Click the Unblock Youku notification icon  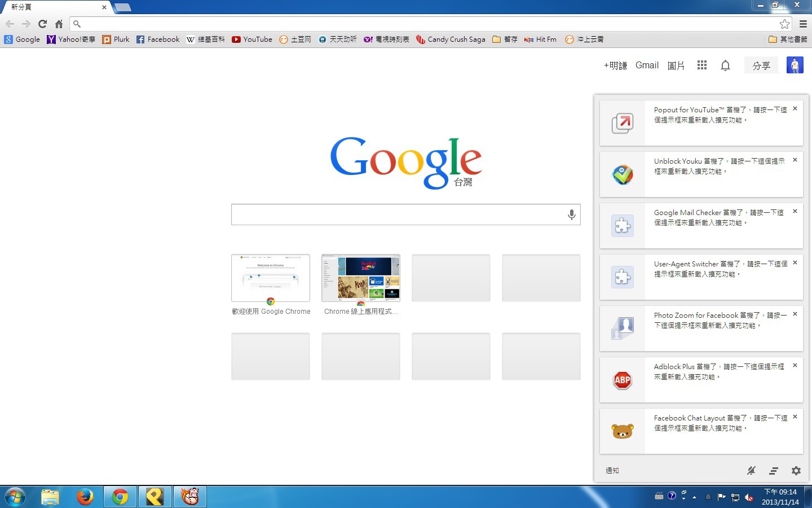[623, 174]
